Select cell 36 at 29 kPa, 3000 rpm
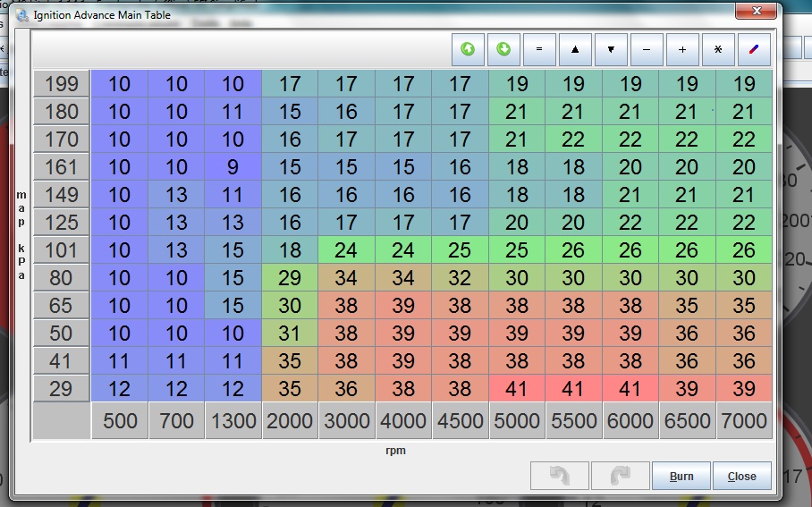Screen dimensions: 812x507 click(346, 388)
